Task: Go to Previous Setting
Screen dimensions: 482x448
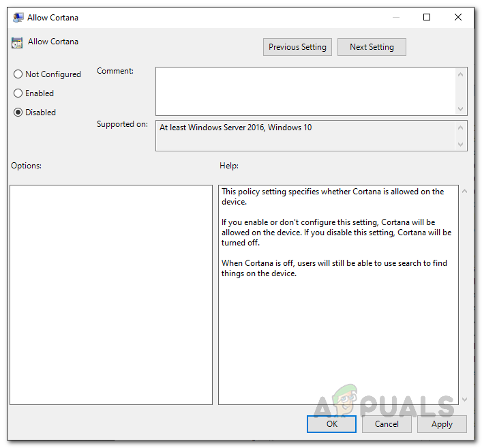Action: tap(297, 47)
